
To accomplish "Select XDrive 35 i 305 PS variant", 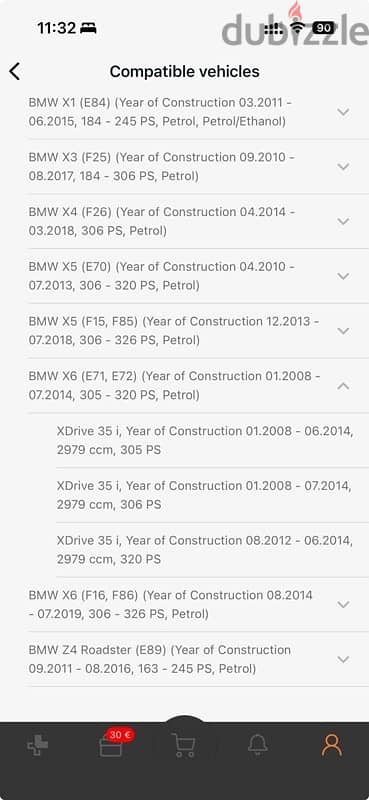I will pyautogui.click(x=205, y=440).
